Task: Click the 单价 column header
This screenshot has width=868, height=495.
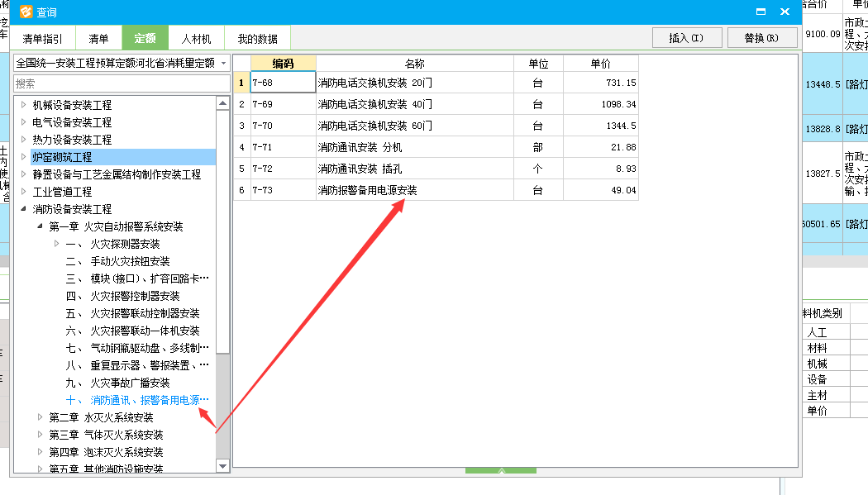Action: tap(601, 63)
